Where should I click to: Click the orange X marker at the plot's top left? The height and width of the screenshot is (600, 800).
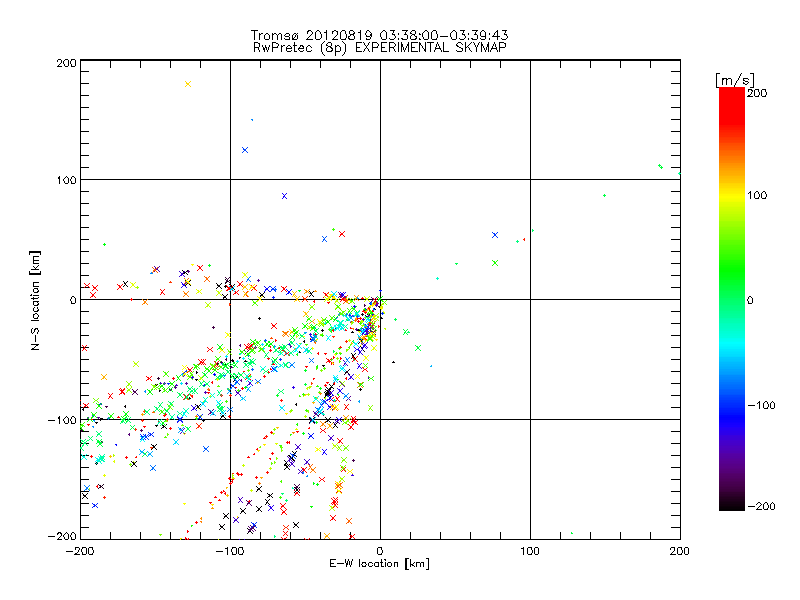[x=188, y=84]
